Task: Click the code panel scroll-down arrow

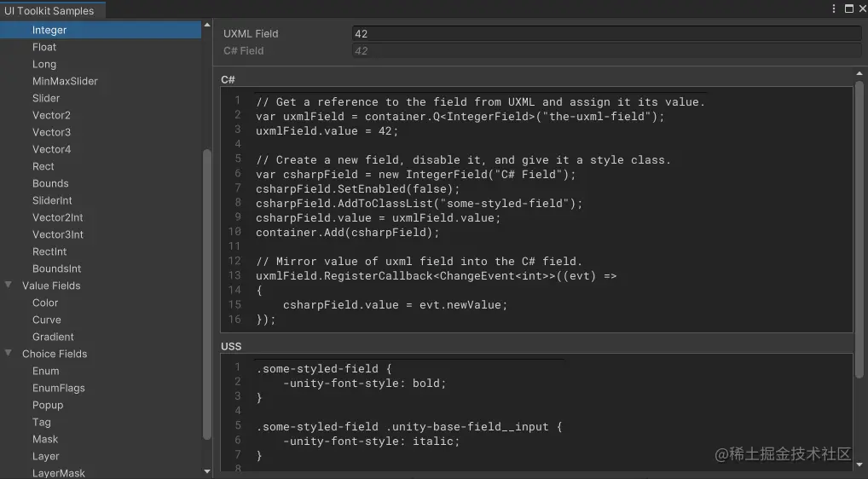Action: pos(860,465)
